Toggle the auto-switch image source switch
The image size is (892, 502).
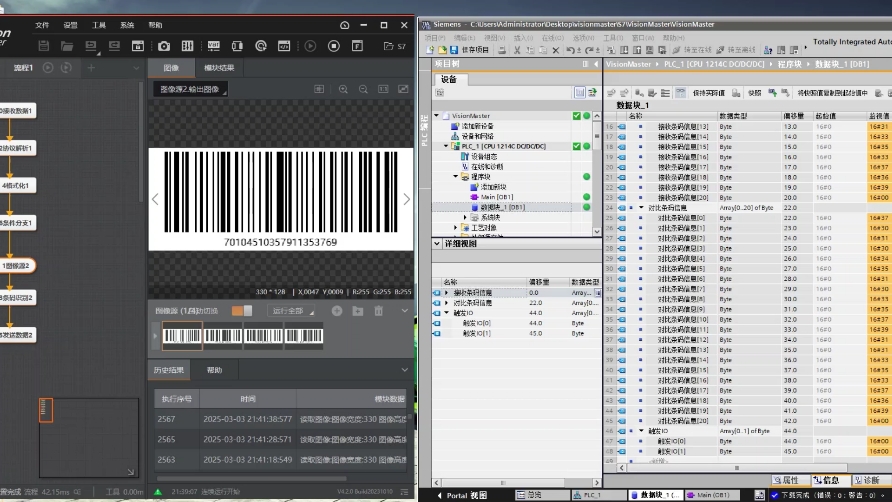point(241,311)
